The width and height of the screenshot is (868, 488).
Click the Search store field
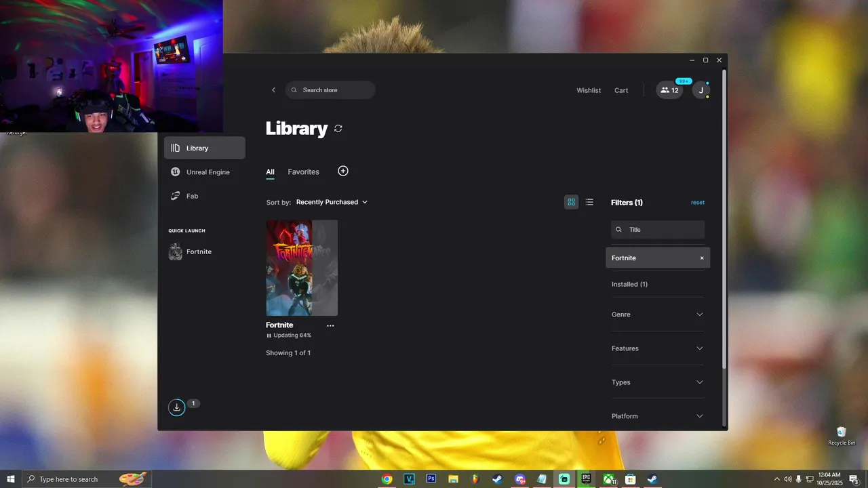point(330,90)
